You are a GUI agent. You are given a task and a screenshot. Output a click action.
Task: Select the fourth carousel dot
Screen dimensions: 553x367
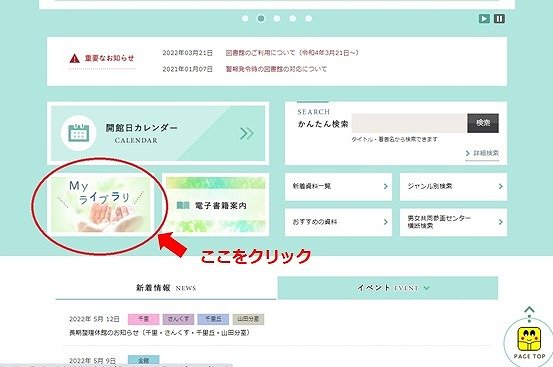(x=293, y=18)
